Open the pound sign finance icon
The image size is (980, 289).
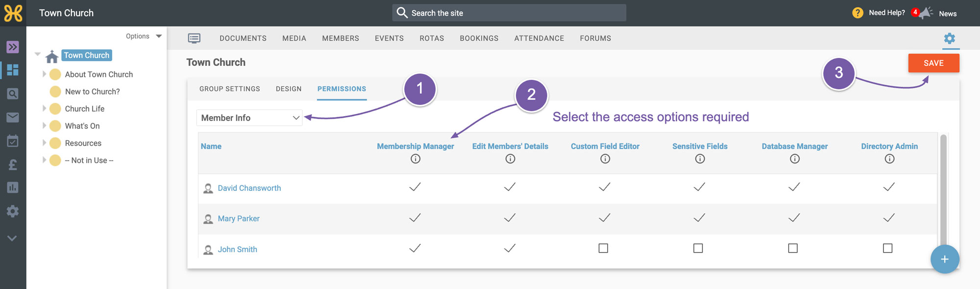pyautogui.click(x=13, y=164)
